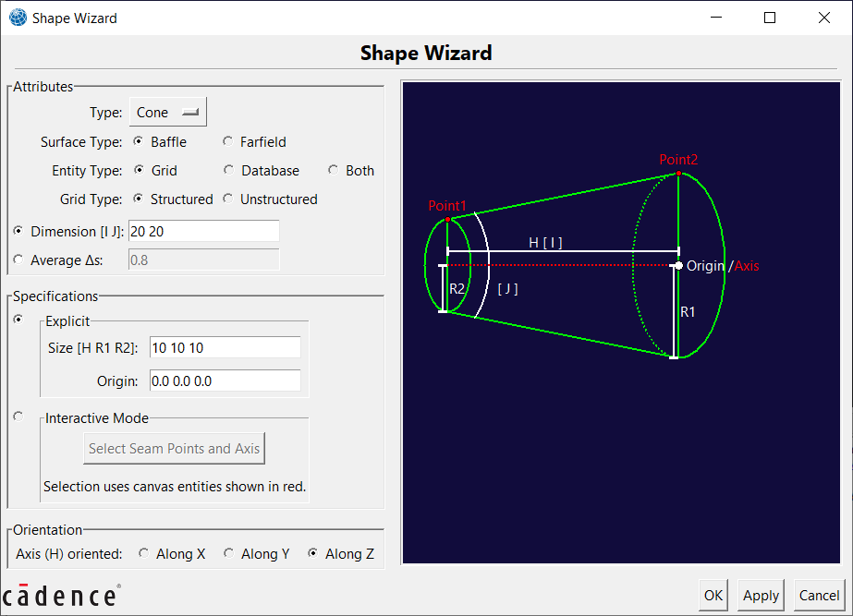Orient the axis Along X
Viewport: 853px width, 616px height.
point(143,553)
